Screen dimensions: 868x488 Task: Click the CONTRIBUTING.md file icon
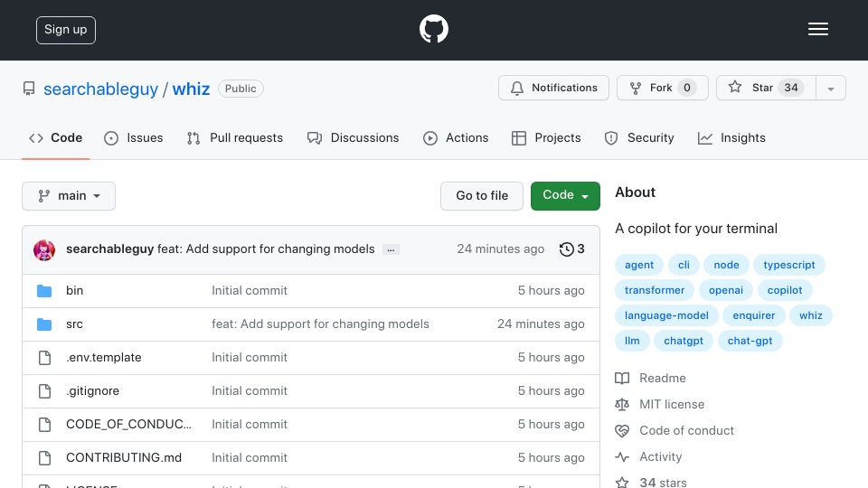[x=45, y=458]
